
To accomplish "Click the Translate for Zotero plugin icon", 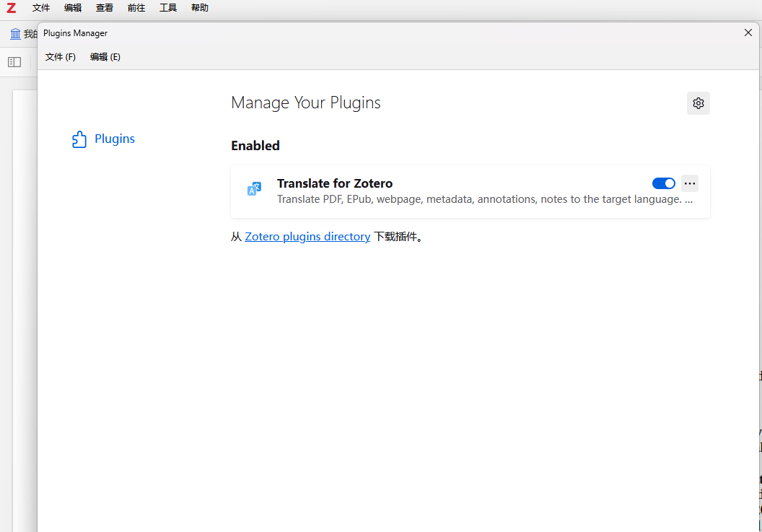I will click(x=254, y=188).
